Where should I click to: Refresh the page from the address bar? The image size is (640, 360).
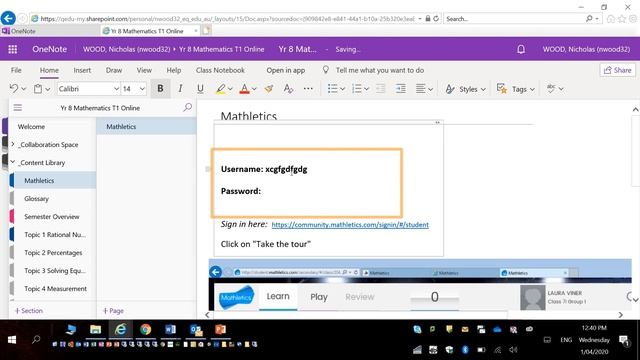pyautogui.click(x=436, y=18)
